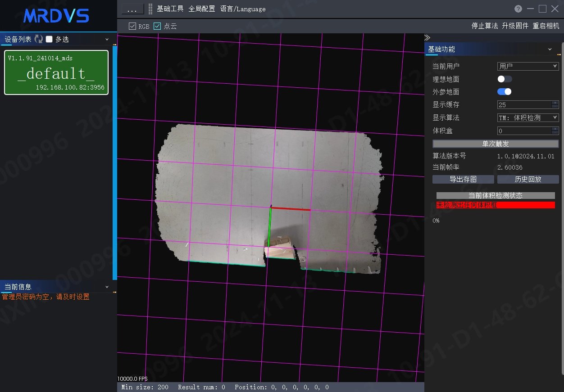Click 升级固件 to upgrade firmware
Image resolution: width=564 pixels, height=392 pixels.
click(515, 26)
